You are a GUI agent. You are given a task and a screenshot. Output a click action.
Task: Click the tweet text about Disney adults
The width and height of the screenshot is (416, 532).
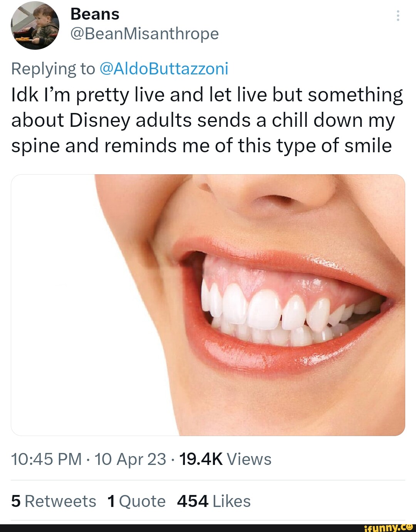click(207, 120)
